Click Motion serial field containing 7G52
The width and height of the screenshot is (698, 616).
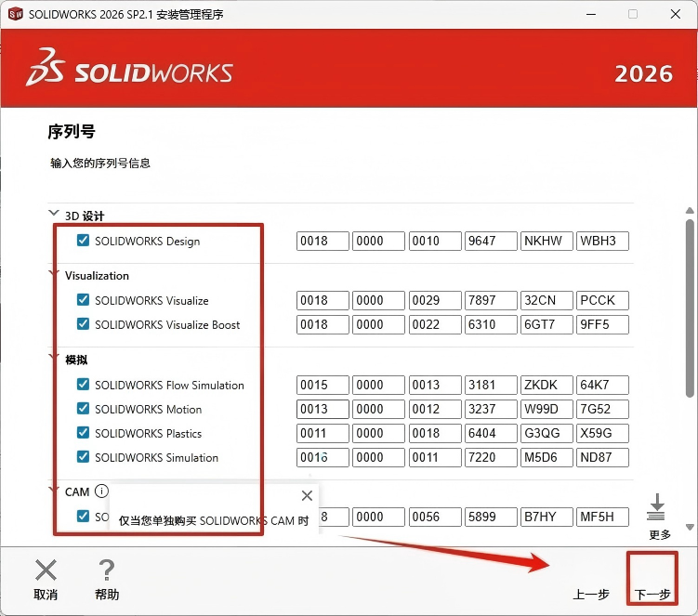(x=603, y=409)
